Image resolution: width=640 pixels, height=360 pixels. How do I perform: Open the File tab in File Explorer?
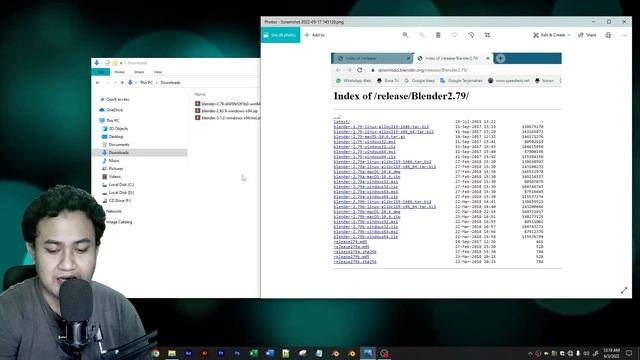coord(100,72)
